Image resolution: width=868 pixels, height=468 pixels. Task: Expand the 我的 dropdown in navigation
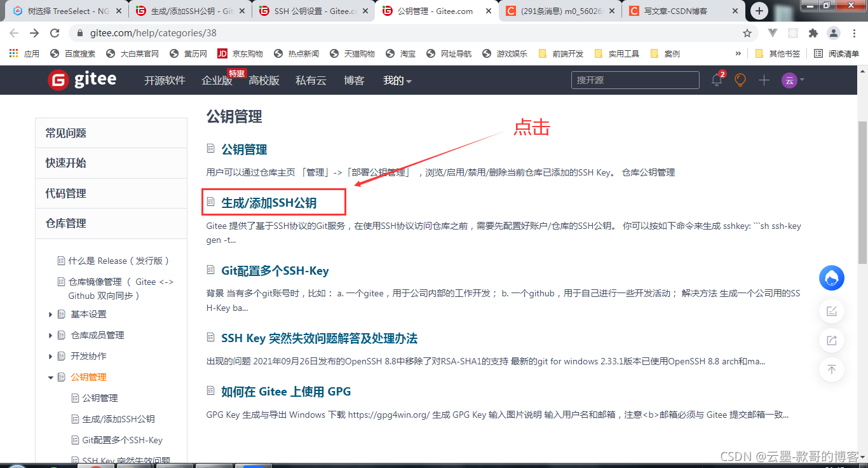tap(397, 81)
